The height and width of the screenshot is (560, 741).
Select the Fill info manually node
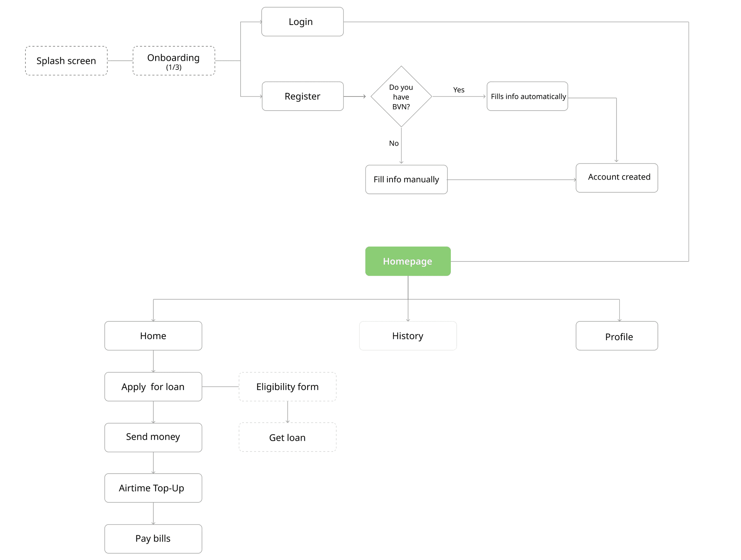[x=406, y=180]
